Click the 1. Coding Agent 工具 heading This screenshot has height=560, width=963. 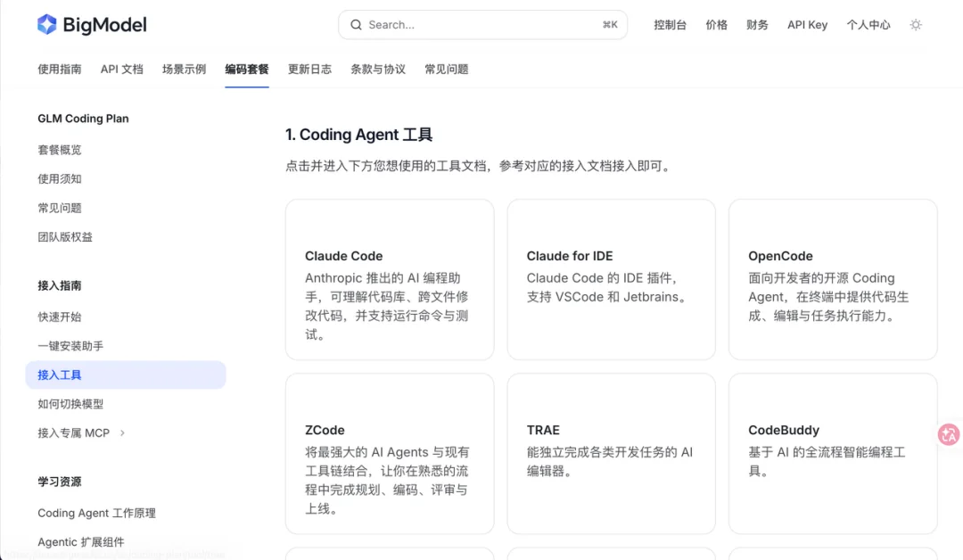pos(358,135)
